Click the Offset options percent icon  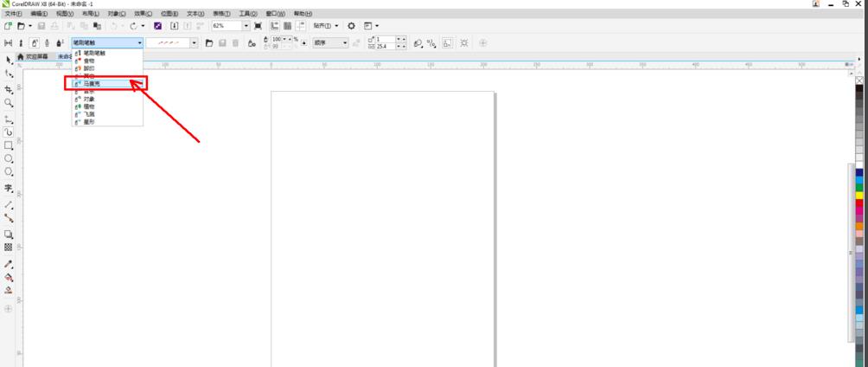[431, 42]
